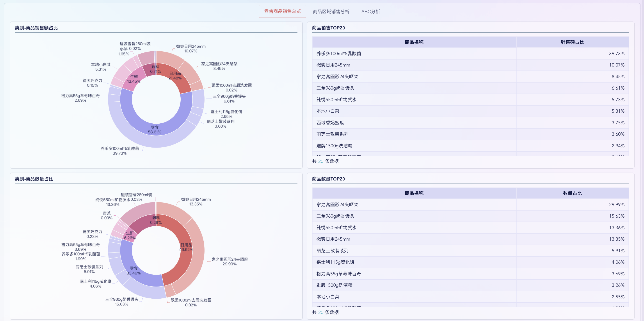Open the ABC分析 tab
Image resolution: width=644 pixels, height=321 pixels.
click(371, 11)
